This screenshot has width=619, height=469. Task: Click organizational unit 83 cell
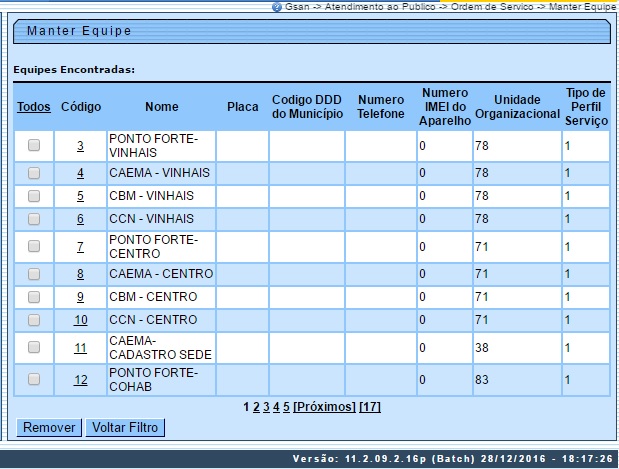(x=517, y=380)
